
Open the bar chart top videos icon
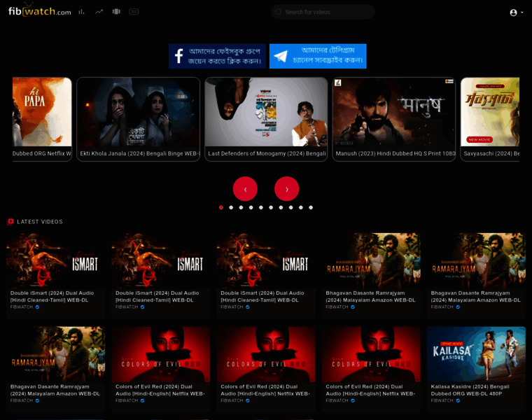(81, 12)
